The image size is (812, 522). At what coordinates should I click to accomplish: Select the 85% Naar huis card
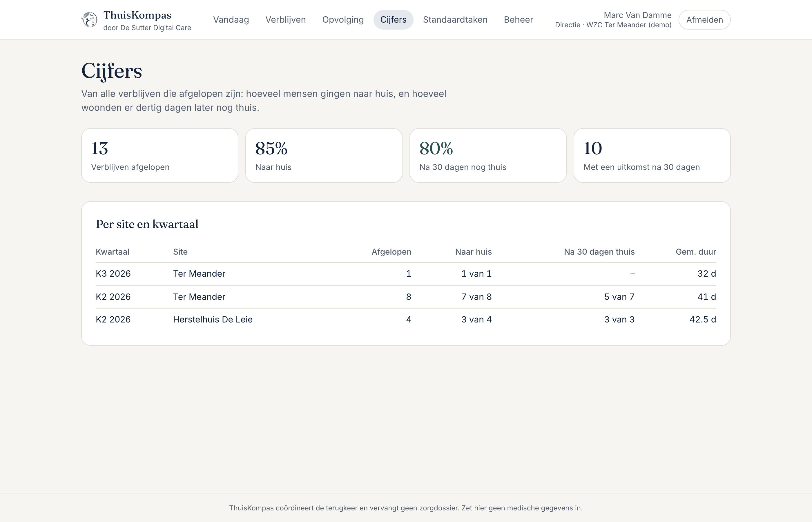click(x=324, y=155)
